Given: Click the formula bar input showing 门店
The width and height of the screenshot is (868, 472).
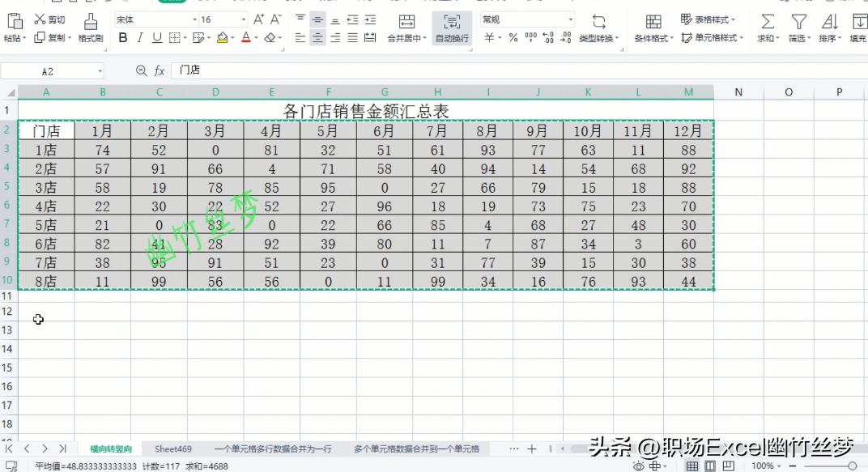Looking at the screenshot, I should tap(519, 70).
